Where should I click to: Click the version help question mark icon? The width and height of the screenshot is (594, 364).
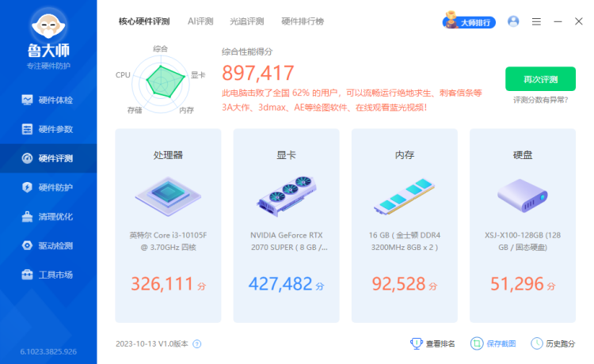pos(197,344)
